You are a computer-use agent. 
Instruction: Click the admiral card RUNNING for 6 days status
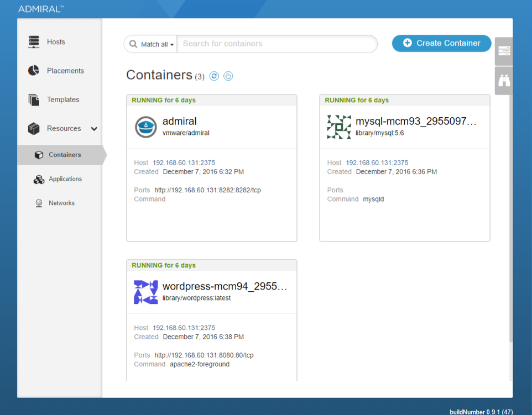(x=164, y=101)
